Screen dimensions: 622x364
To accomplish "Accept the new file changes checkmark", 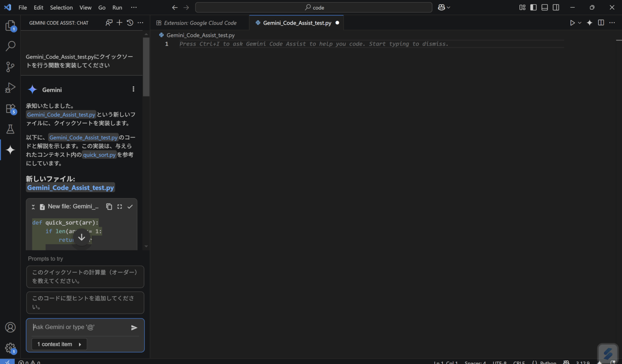I will point(130,206).
